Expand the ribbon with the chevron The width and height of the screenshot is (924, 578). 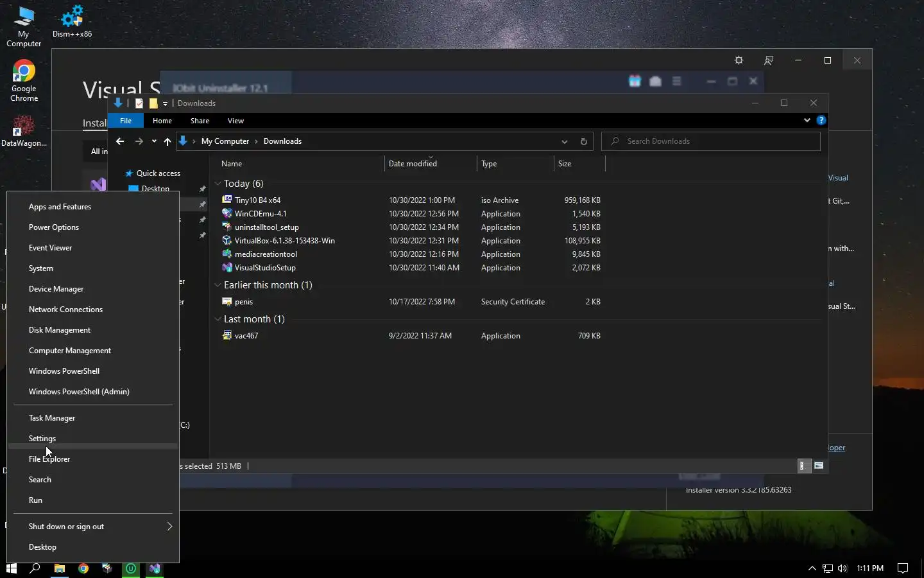[x=807, y=120]
